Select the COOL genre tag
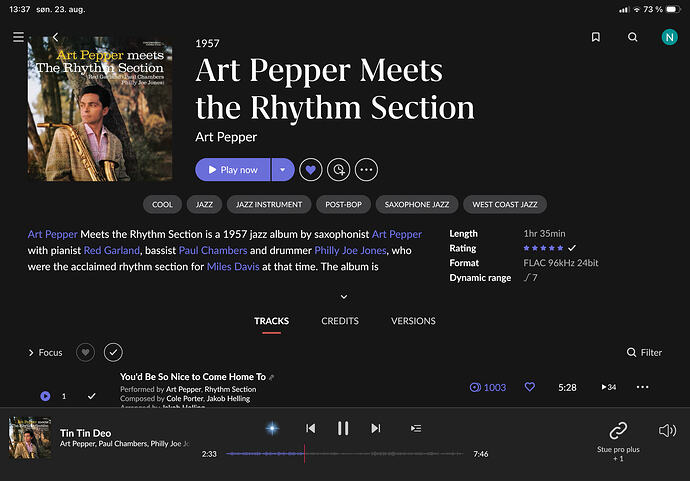Screen dimensions: 690x481 coord(162,204)
